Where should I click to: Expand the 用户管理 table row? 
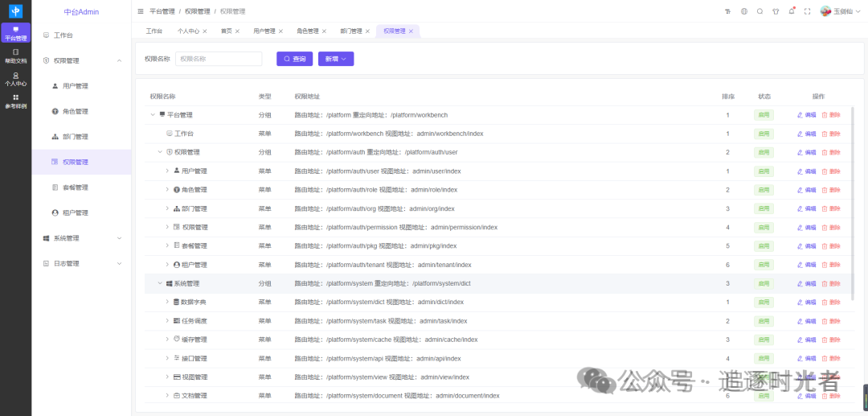[167, 171]
